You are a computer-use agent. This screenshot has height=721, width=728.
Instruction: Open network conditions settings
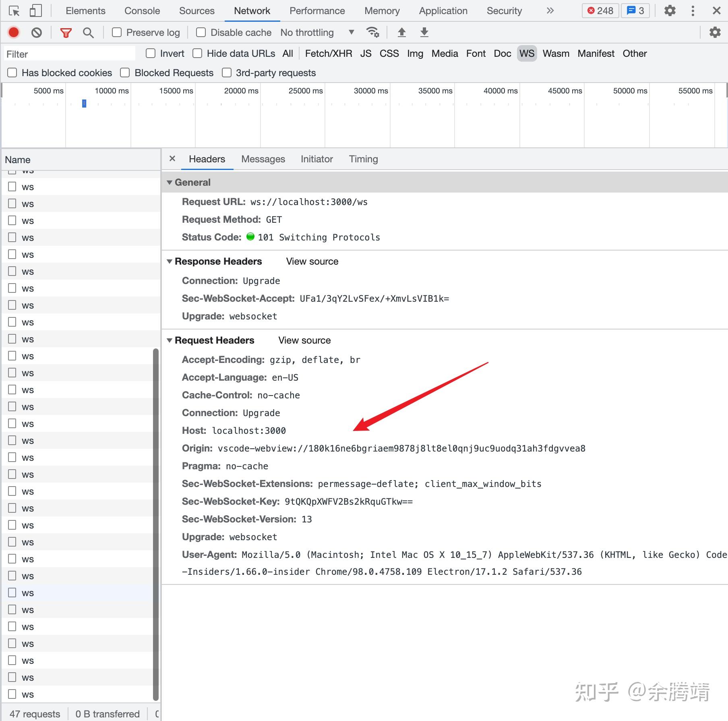372,32
